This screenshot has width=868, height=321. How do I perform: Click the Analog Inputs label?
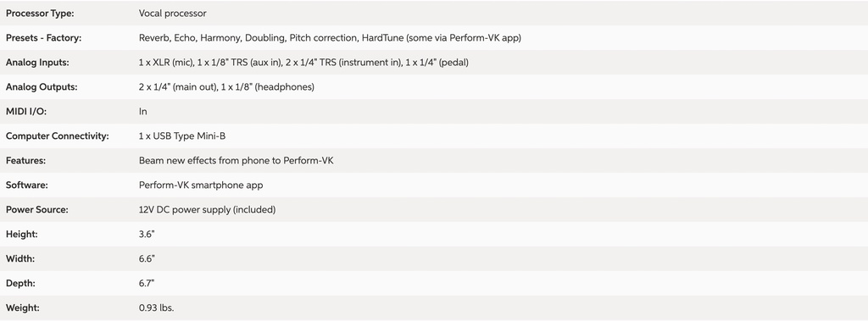click(x=37, y=63)
